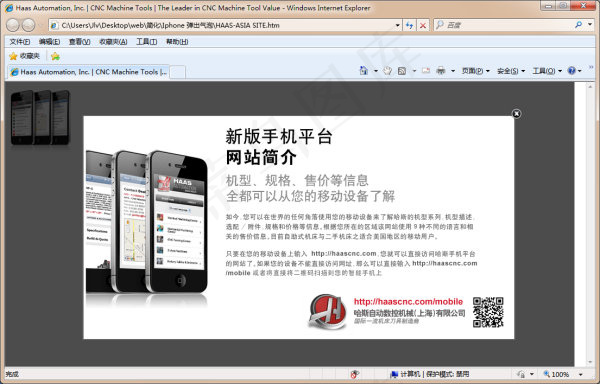
Task: Click the Refresh icon beside address bar
Action: pyautogui.click(x=409, y=25)
